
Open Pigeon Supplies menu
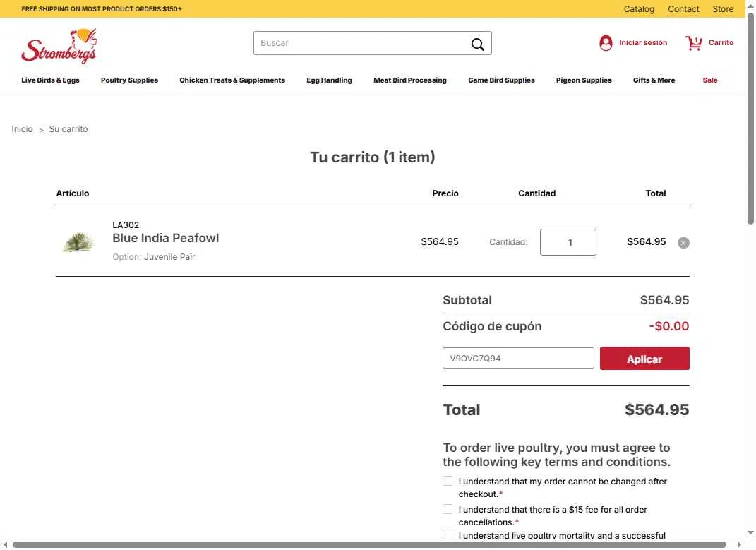tap(583, 80)
